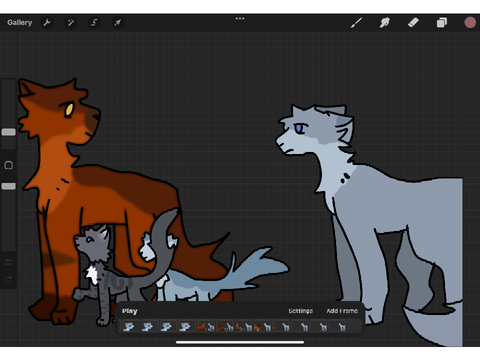
Task: Select the tenth frame in the timeline
Action: pyautogui.click(x=300, y=326)
